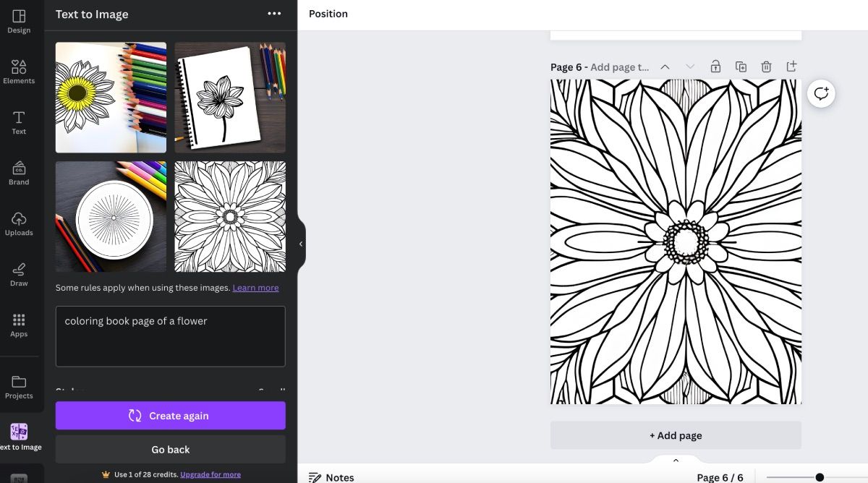Screen dimensions: 868x483
Task: Open the Position menu
Action: coord(328,14)
